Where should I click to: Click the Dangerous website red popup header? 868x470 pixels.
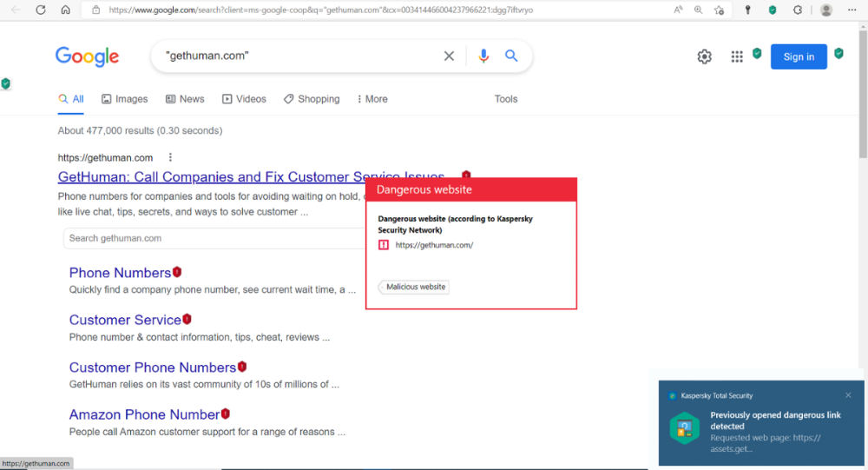471,189
